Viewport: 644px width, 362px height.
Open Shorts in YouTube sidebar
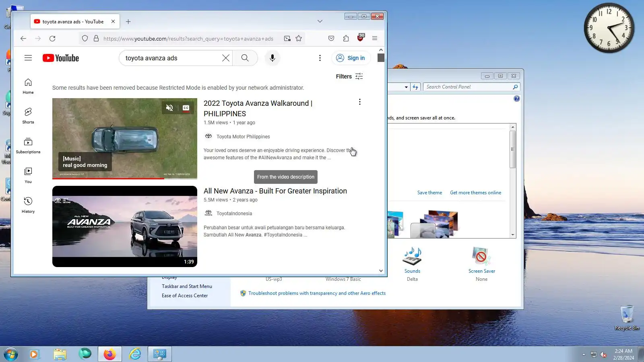28,116
